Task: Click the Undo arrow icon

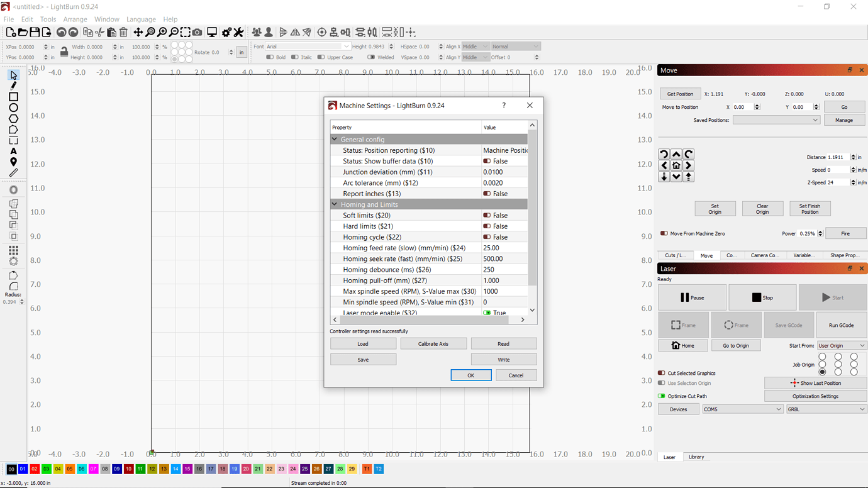Action: 61,32
